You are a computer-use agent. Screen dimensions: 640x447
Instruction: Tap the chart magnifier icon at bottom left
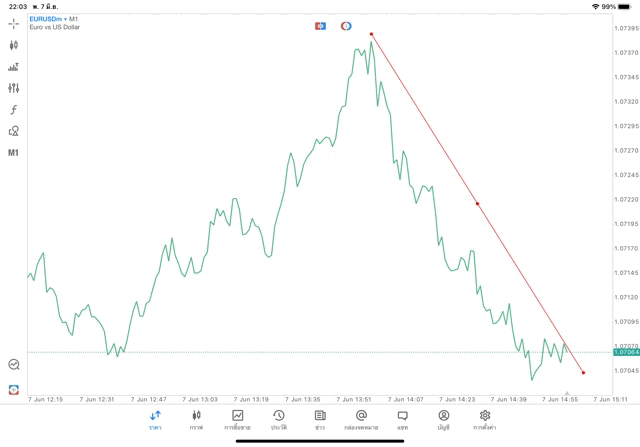(14, 365)
